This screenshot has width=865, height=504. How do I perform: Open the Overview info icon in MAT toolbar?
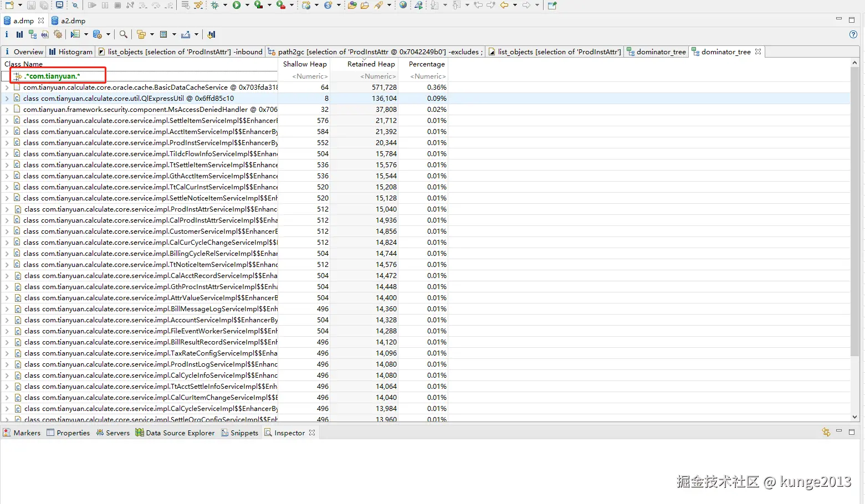click(x=7, y=34)
